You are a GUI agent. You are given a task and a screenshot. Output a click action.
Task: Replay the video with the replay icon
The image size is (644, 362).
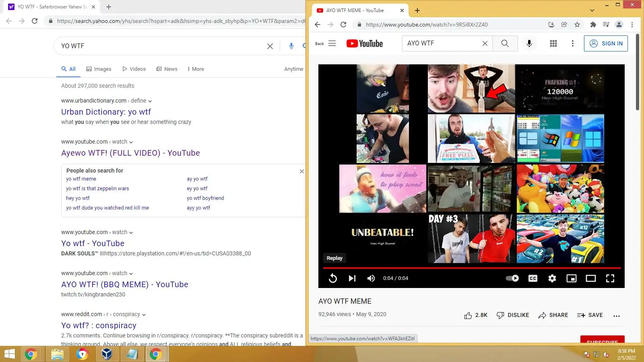click(x=333, y=278)
